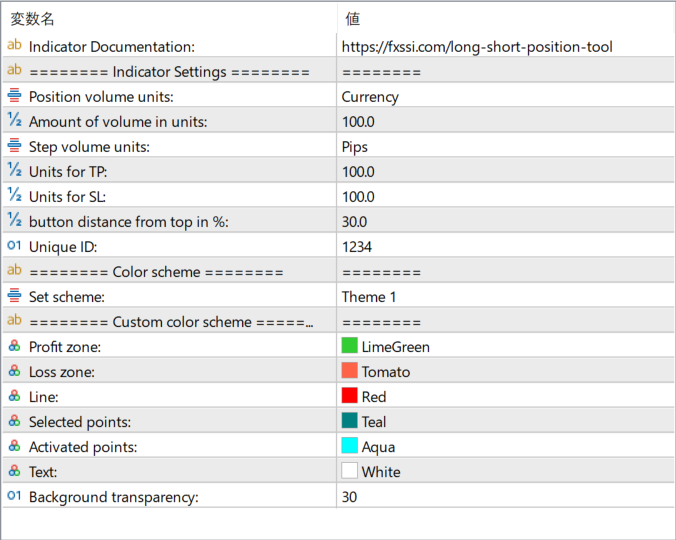Click the Teal swatch for Selected points
The image size is (676, 540).
(349, 420)
